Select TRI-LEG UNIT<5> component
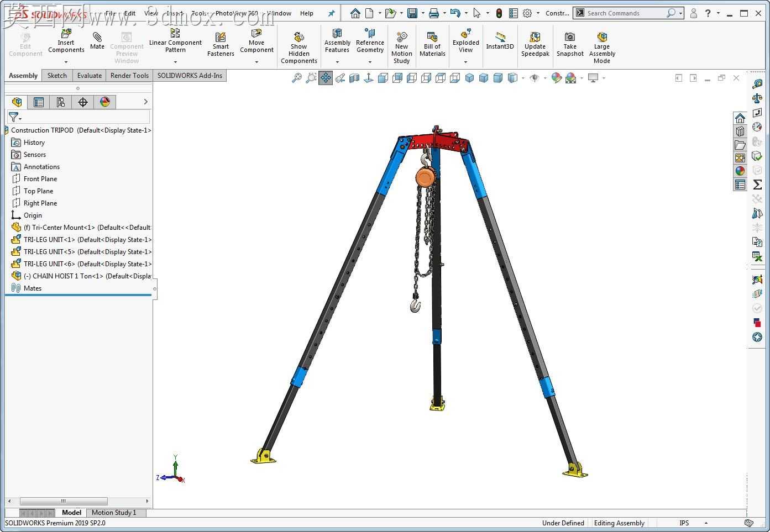 [x=81, y=252]
